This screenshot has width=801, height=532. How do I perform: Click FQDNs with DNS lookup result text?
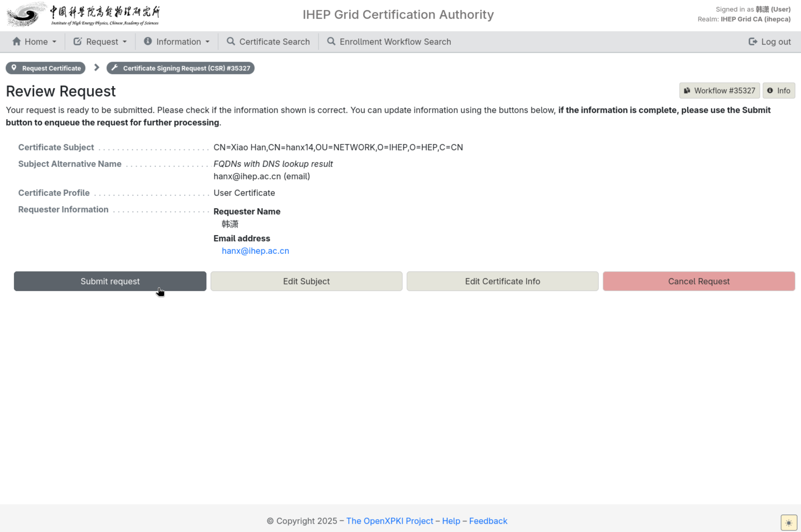273,164
